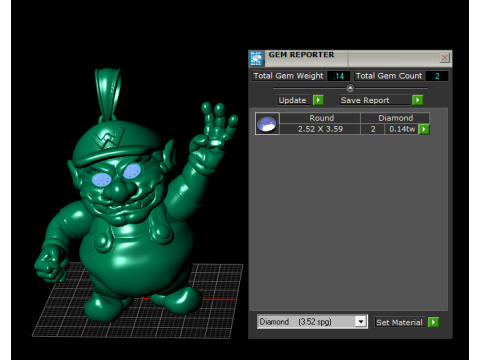Image resolution: width=480 pixels, height=360 pixels.
Task: Click the green arrow beside 0.14tw
Action: tap(424, 129)
